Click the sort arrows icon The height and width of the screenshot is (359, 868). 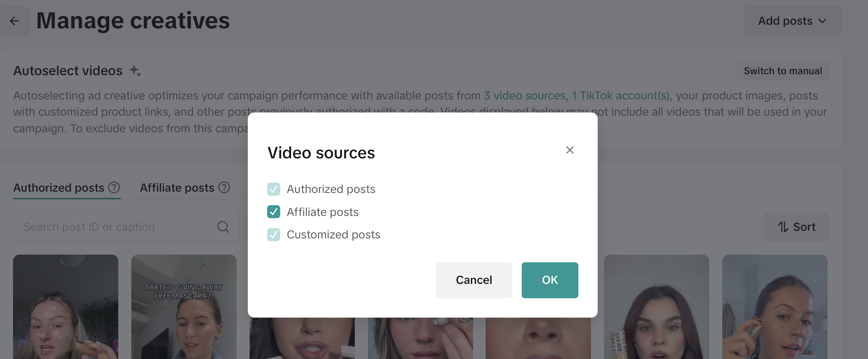click(783, 227)
